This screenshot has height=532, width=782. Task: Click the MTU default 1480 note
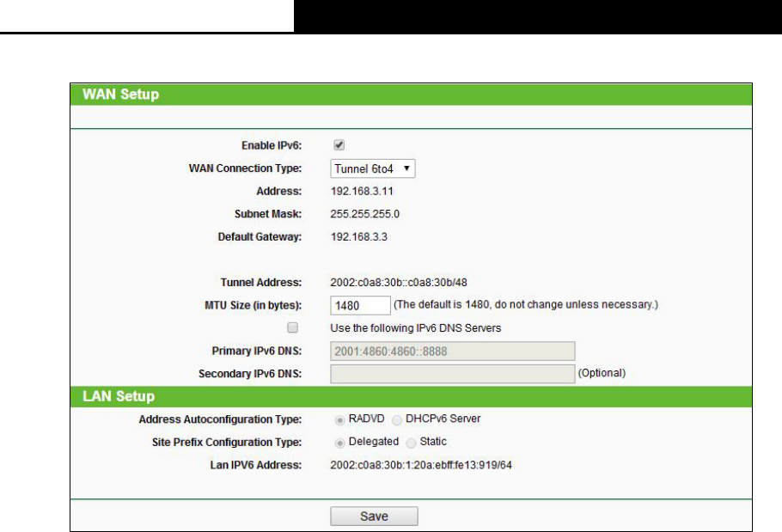(x=526, y=304)
